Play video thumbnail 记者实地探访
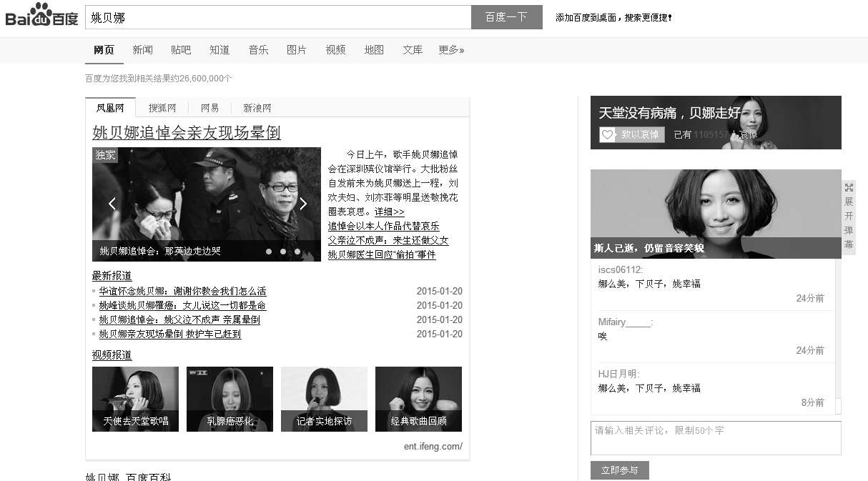Image resolution: width=868 pixels, height=481 pixels. [x=324, y=399]
